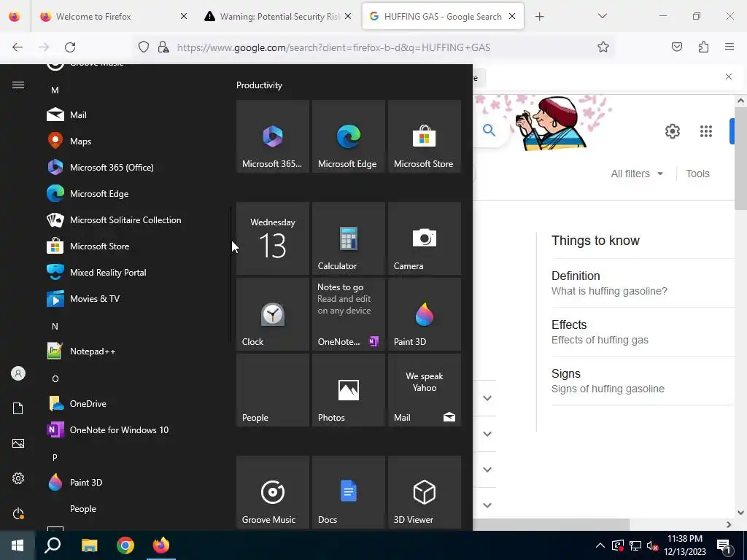Open the Clock tile

(273, 314)
